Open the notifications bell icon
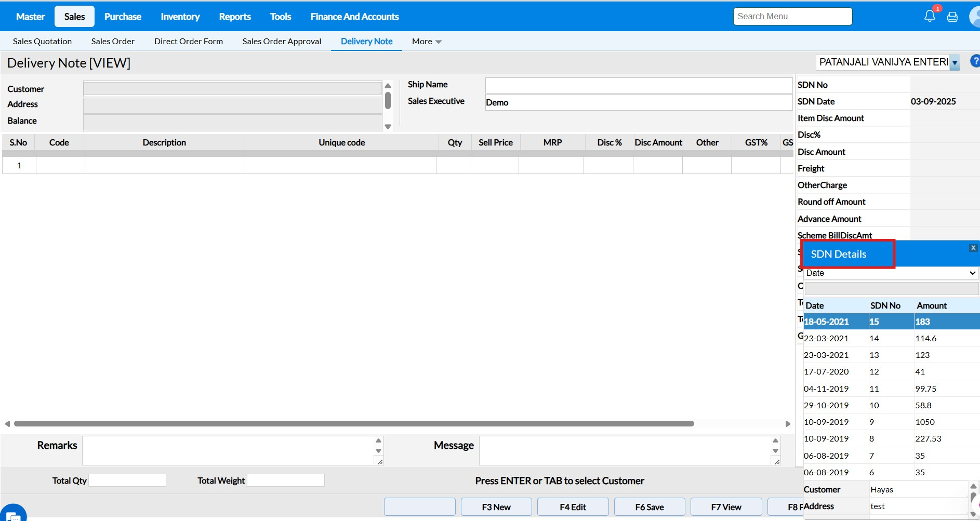This screenshot has width=980, height=521. click(930, 16)
